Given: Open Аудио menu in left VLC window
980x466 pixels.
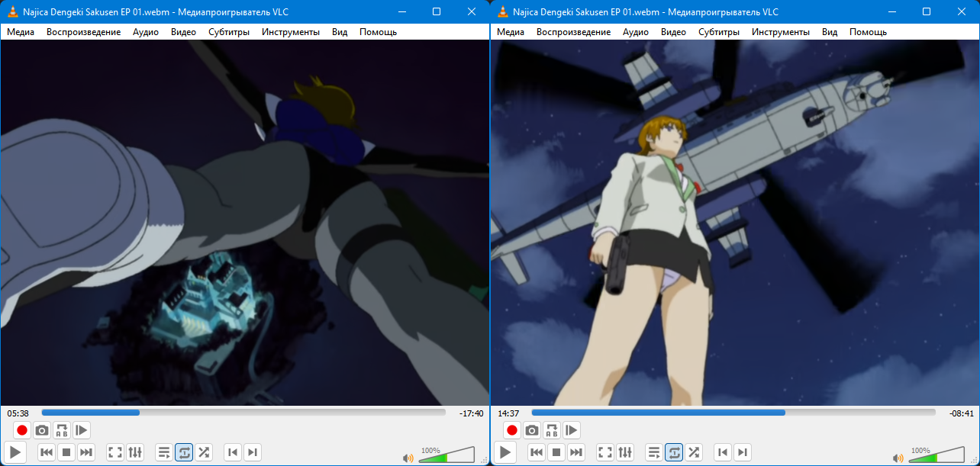Looking at the screenshot, I should coord(146,32).
